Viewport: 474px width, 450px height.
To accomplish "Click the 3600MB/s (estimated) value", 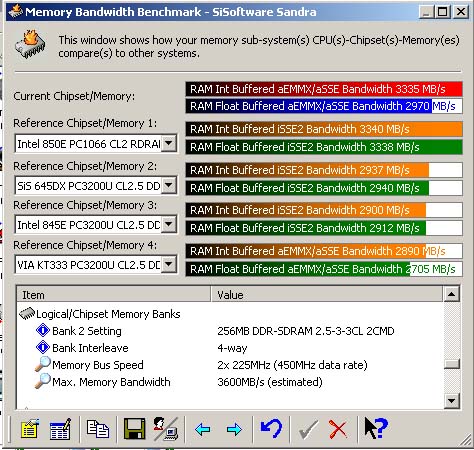I will click(x=270, y=382).
